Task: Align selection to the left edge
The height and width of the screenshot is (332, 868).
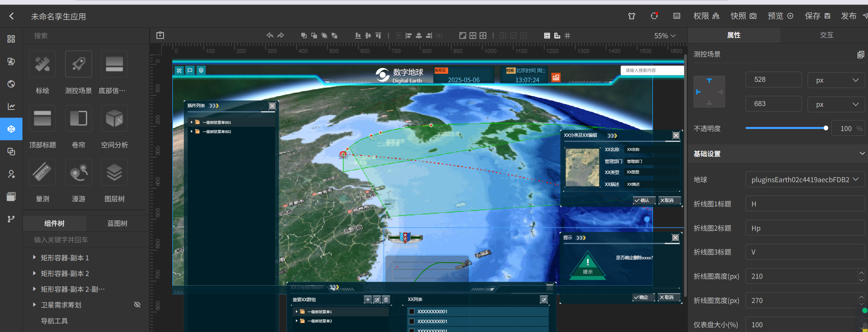Action: point(408,35)
